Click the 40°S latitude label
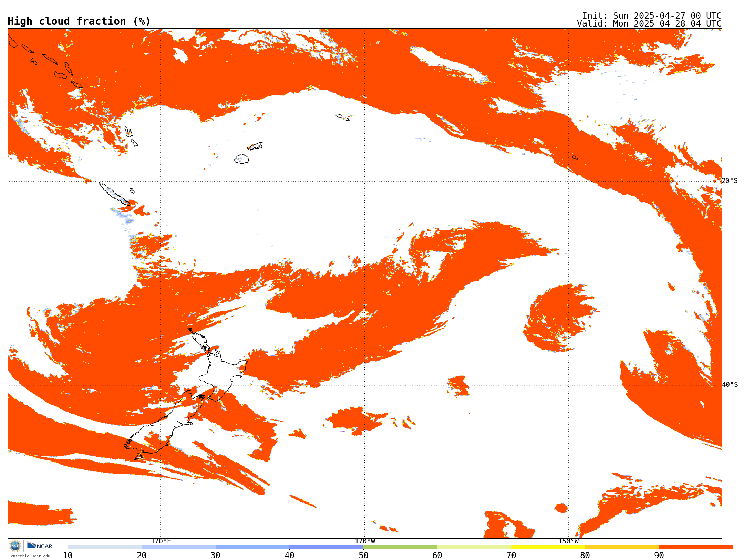 click(730, 385)
